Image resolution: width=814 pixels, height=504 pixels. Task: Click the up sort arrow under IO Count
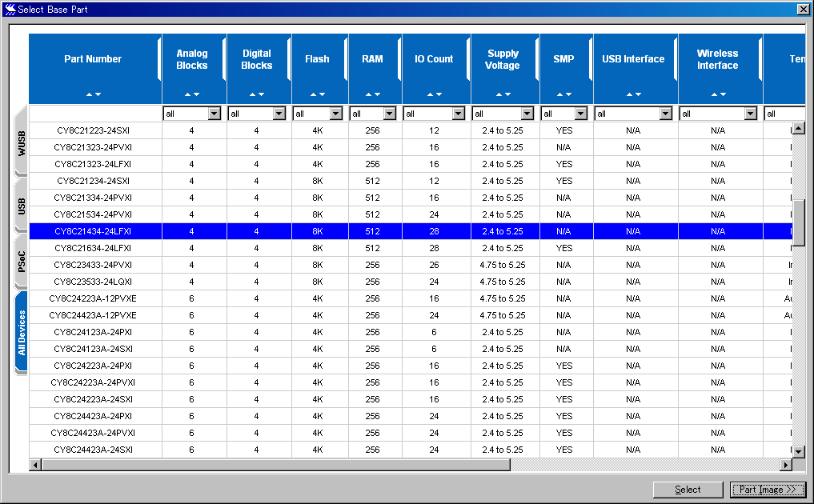pyautogui.click(x=430, y=94)
